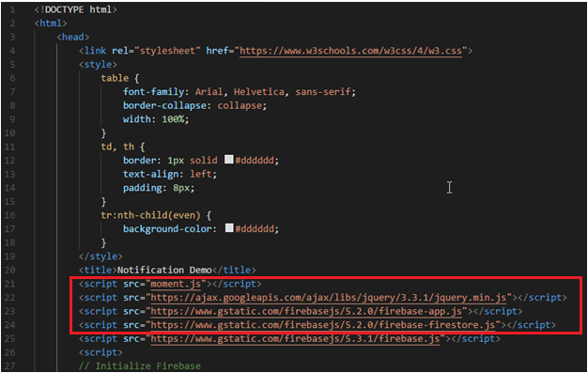Open the moment.js script source link
Image resolution: width=588 pixels, height=373 pixels.
[176, 284]
